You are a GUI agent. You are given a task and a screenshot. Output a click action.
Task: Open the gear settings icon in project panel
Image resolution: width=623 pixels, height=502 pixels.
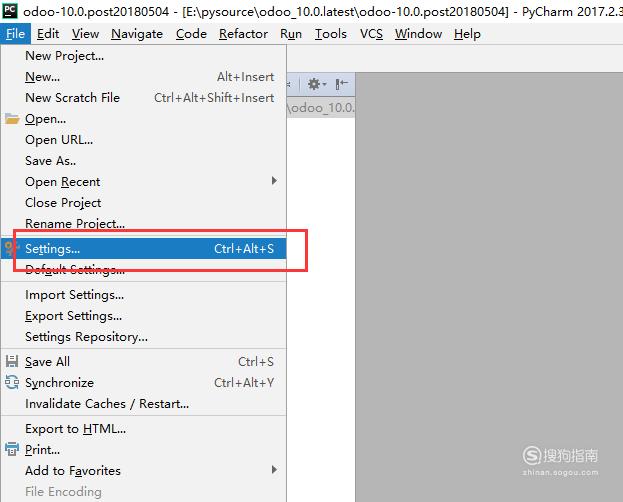[317, 84]
